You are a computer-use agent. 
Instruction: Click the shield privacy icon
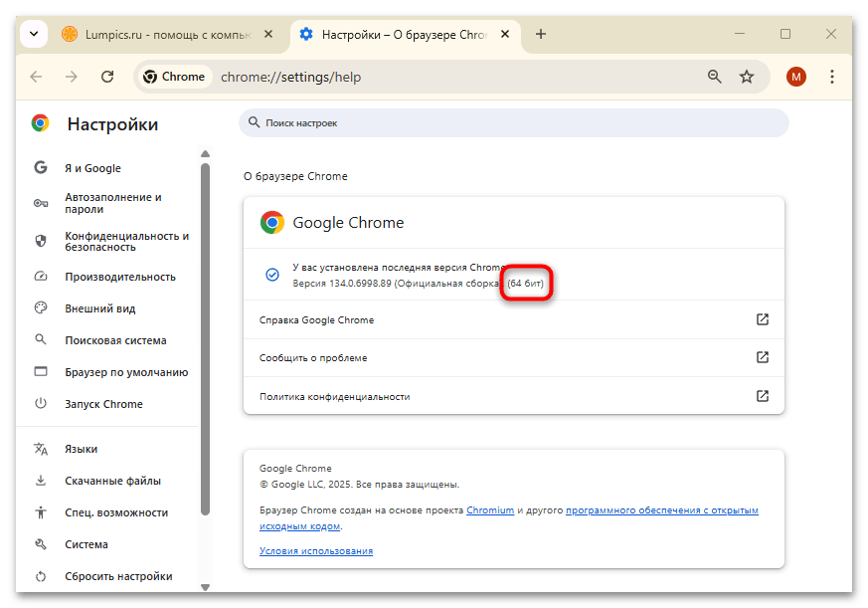point(41,241)
